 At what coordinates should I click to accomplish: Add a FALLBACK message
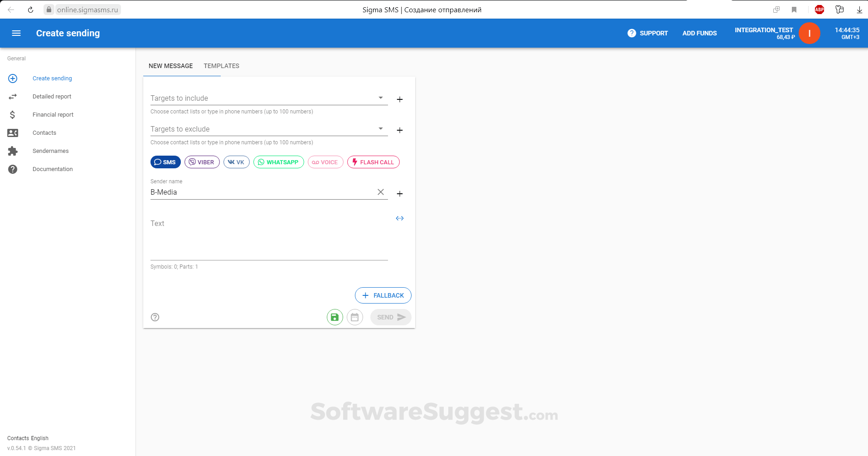383,295
